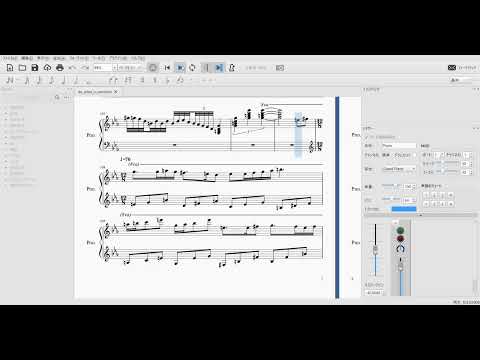
Task: Undo the last action
Action: point(72,68)
